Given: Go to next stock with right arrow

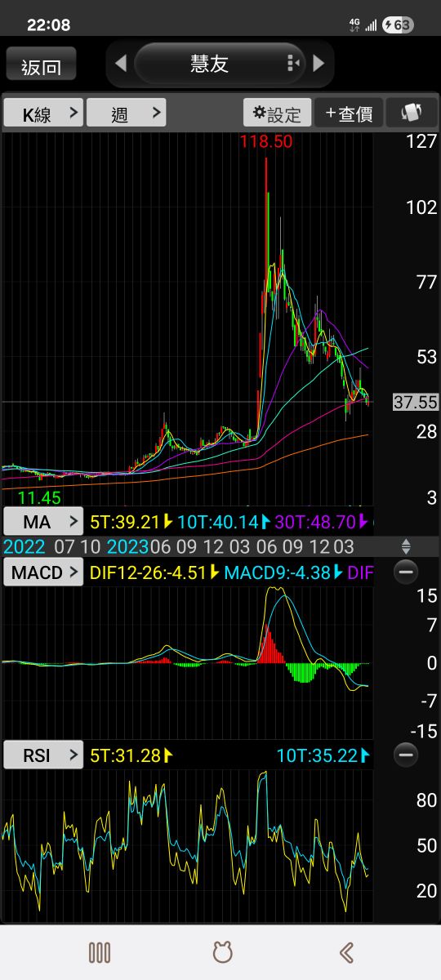Looking at the screenshot, I should (x=318, y=63).
